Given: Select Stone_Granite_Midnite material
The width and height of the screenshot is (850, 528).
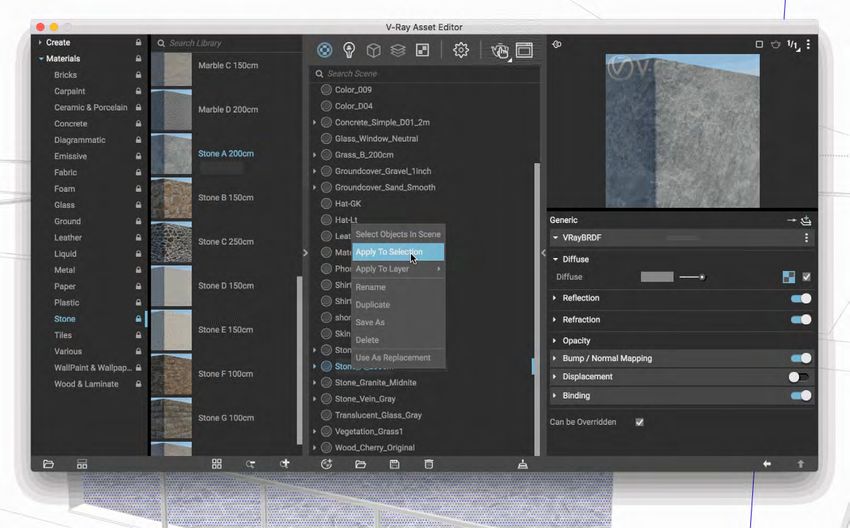Looking at the screenshot, I should tap(376, 383).
